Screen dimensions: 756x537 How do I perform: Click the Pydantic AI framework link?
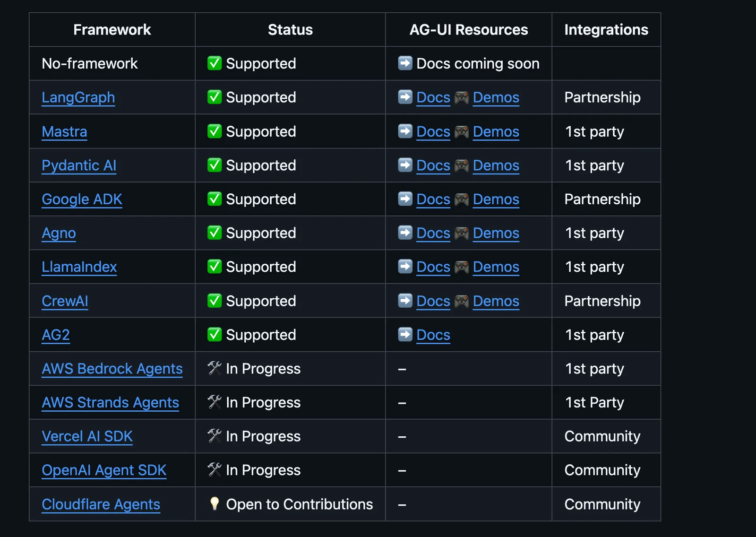[x=79, y=165]
